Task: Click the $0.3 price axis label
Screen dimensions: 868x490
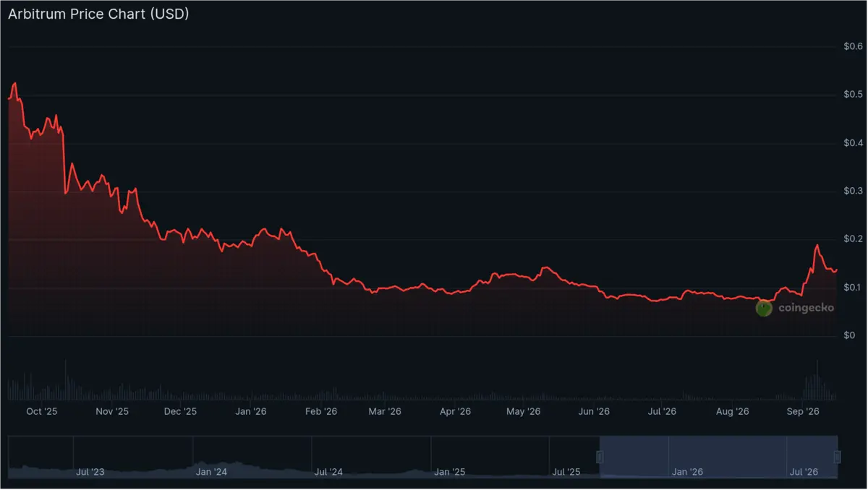Action: click(853, 192)
